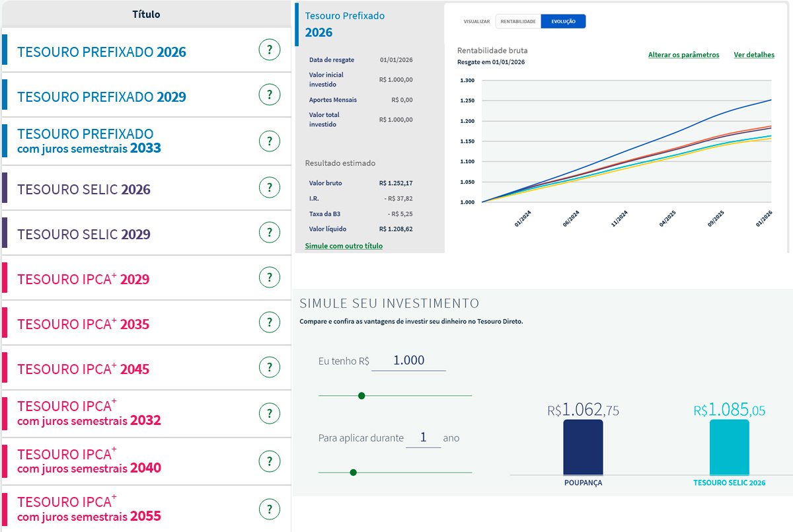The height and width of the screenshot is (532, 793).
Task: Click the 'Eu tenho R$' amount field
Action: coord(408,361)
